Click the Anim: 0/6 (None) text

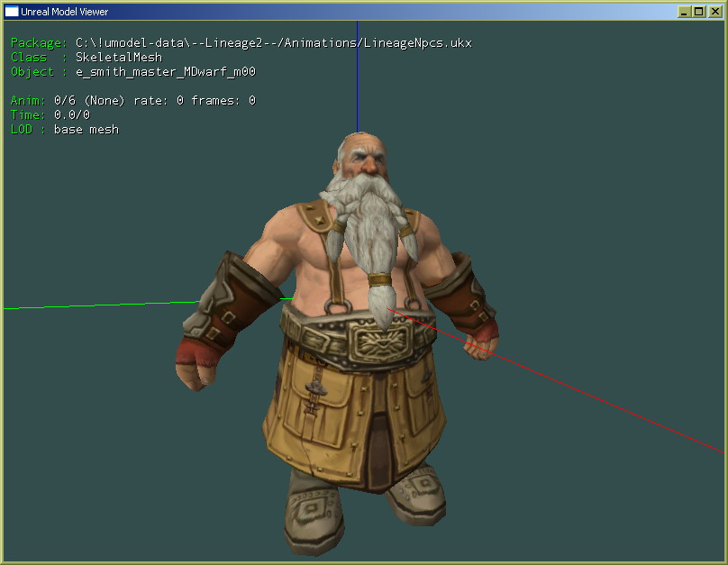68,101
